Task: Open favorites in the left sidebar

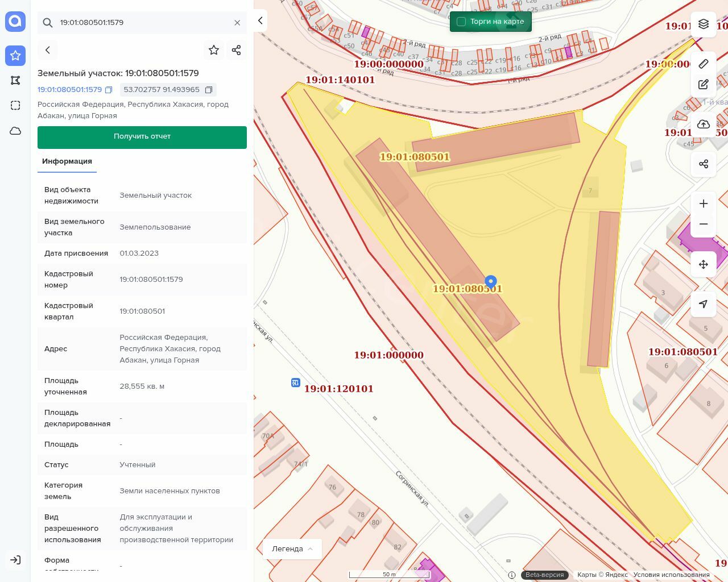Action: click(15, 55)
